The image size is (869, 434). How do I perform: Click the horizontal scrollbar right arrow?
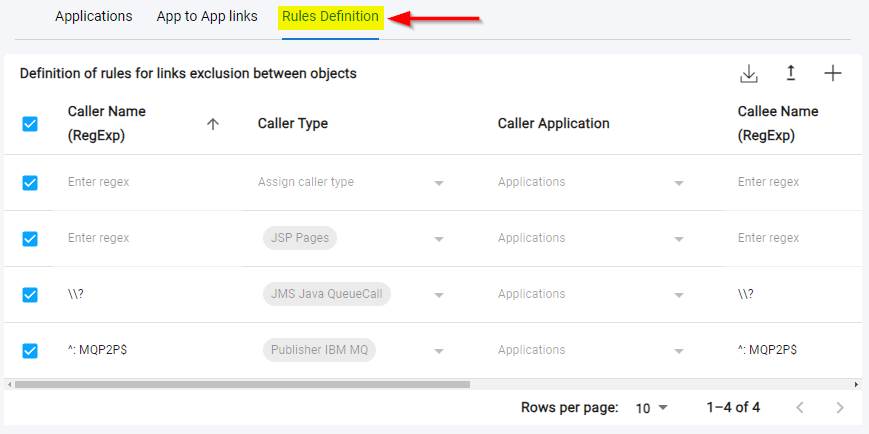[x=856, y=384]
